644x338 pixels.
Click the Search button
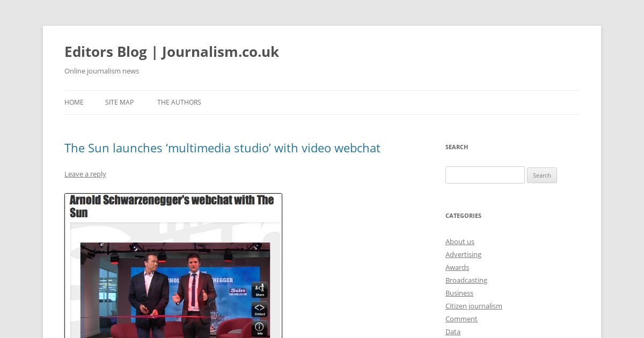[x=542, y=175]
